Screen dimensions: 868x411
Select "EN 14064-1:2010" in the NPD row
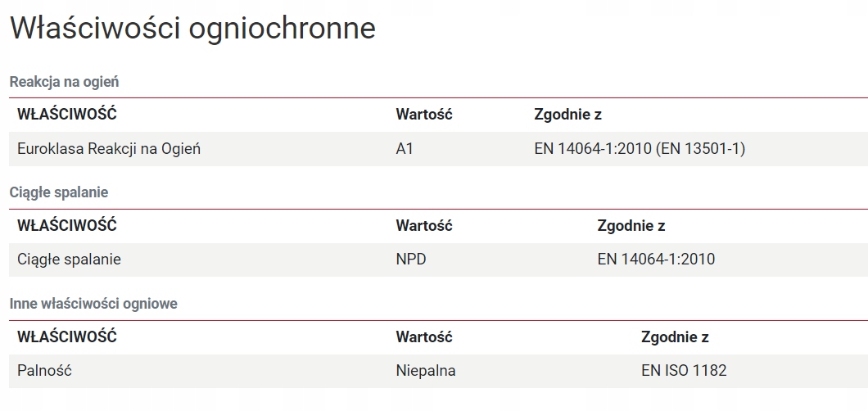[x=656, y=260]
